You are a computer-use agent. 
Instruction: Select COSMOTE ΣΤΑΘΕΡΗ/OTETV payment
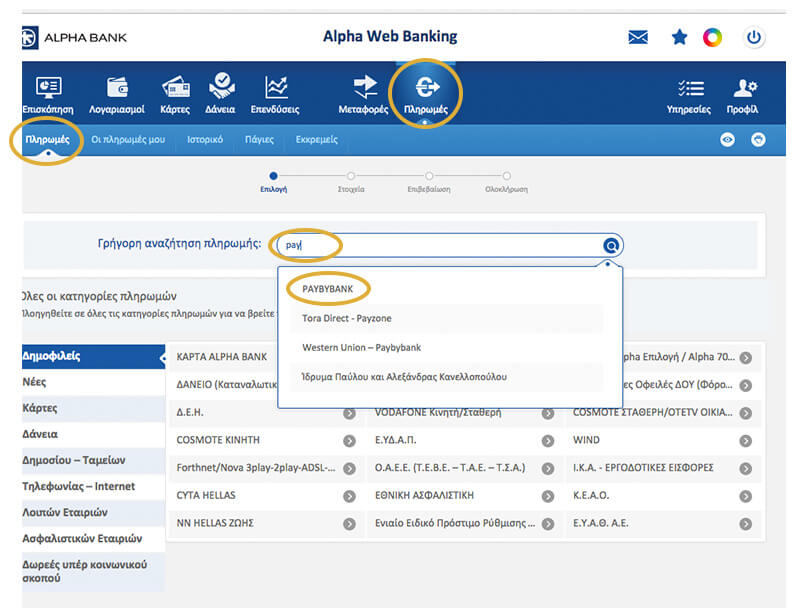pyautogui.click(x=652, y=413)
